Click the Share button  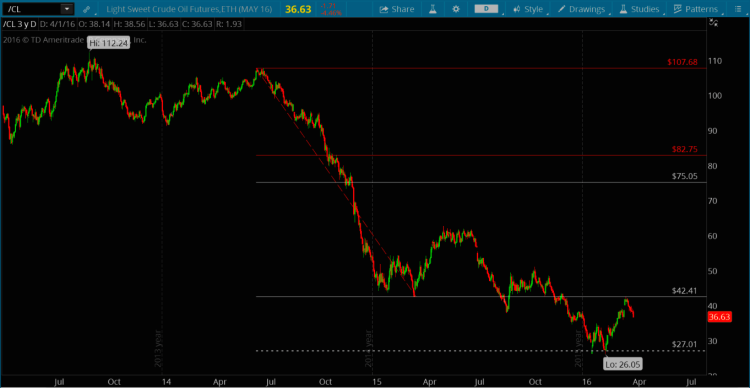tap(397, 9)
